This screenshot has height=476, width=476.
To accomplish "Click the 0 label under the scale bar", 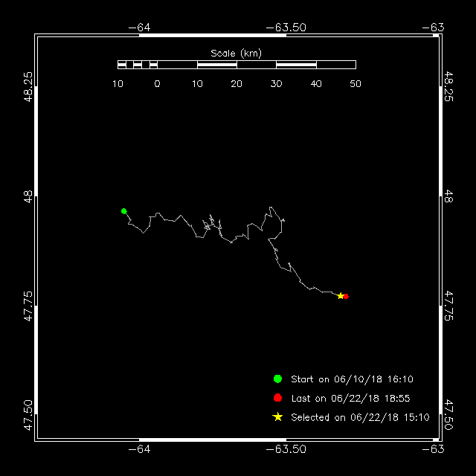I will (157, 84).
